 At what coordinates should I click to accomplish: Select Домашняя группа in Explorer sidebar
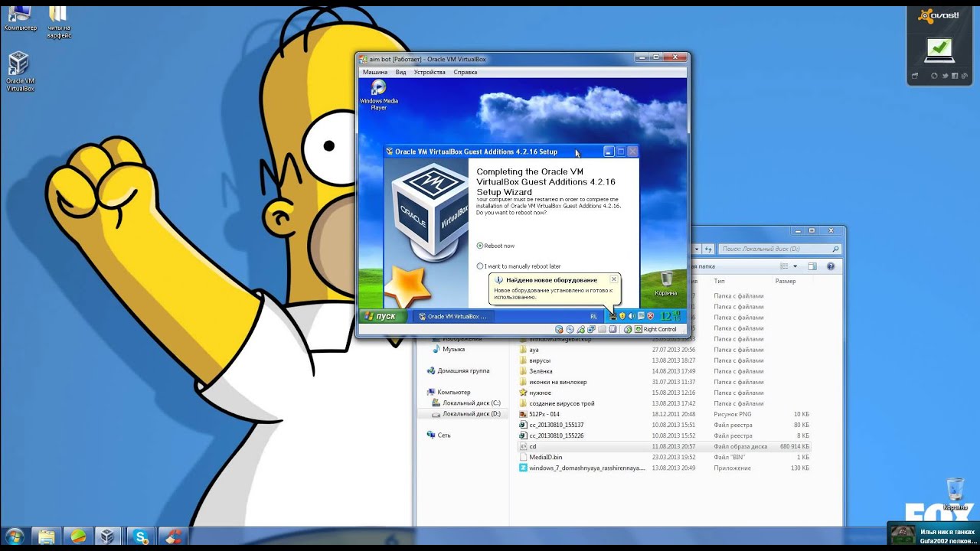coord(458,370)
